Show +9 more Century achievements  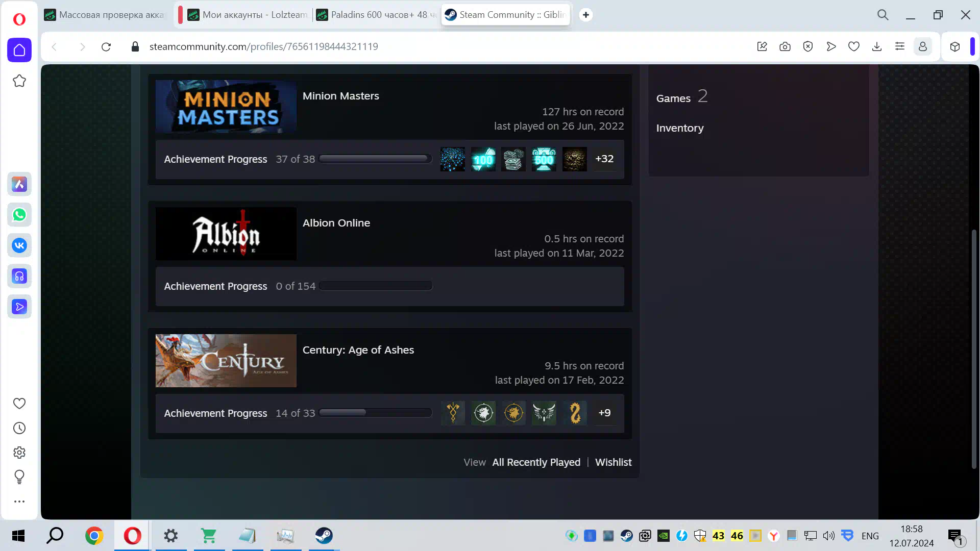[x=604, y=413]
